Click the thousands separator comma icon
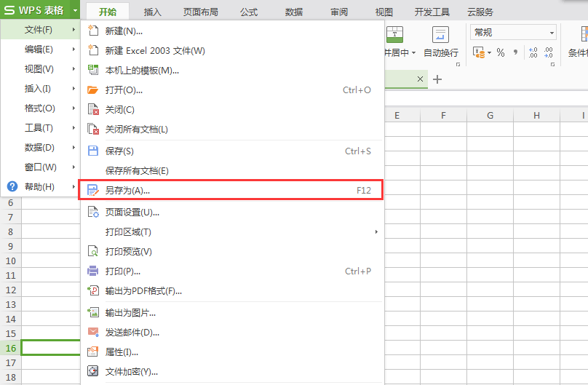Viewport: 588px width, 385px height. pos(516,53)
